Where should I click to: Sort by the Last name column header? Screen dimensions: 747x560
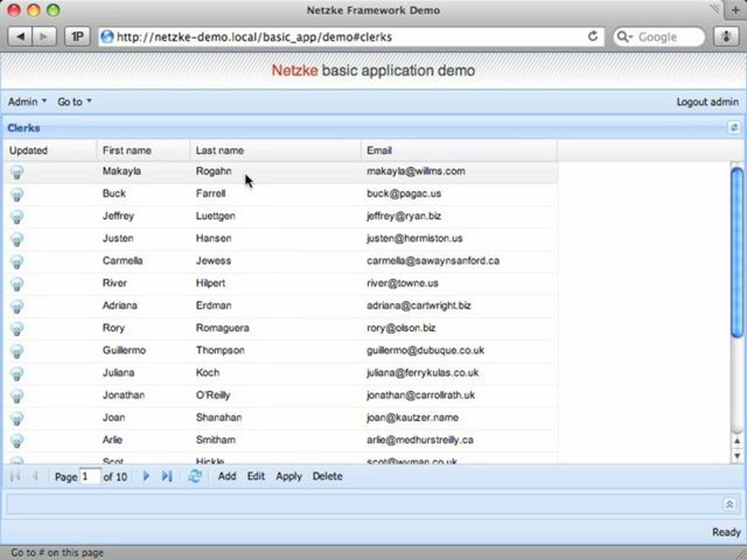click(275, 150)
